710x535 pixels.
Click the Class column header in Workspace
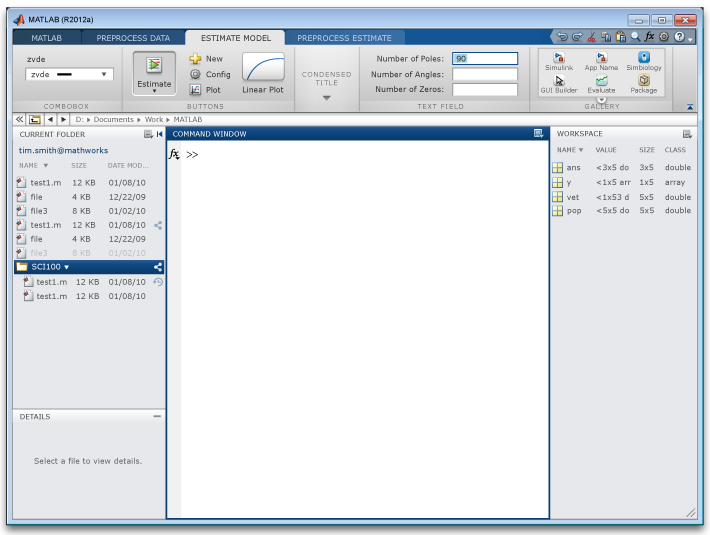[x=675, y=150]
